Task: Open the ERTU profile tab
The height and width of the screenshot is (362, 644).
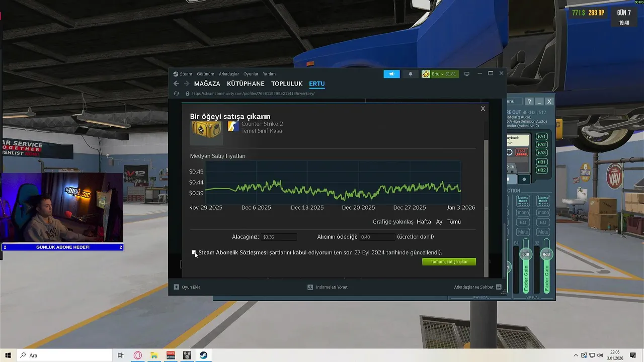Action: [317, 84]
